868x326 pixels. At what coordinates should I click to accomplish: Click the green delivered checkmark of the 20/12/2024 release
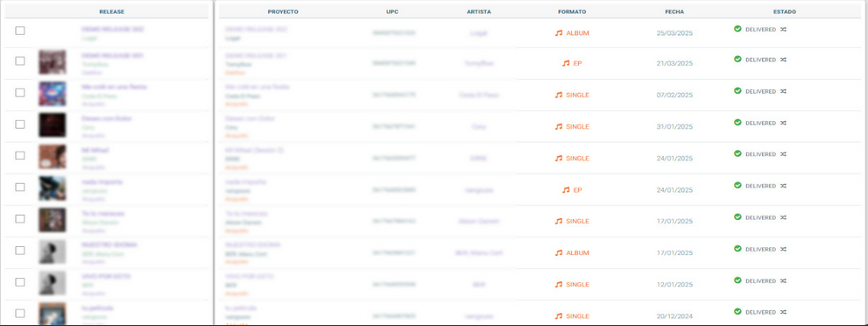(737, 312)
